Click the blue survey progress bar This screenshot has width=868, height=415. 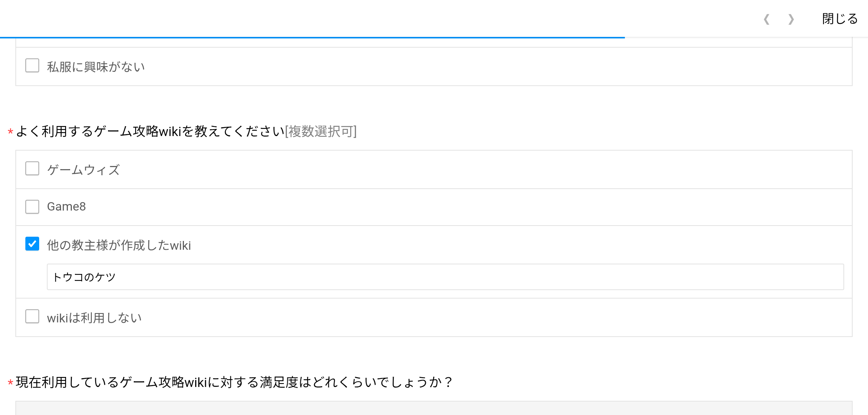[312, 38]
